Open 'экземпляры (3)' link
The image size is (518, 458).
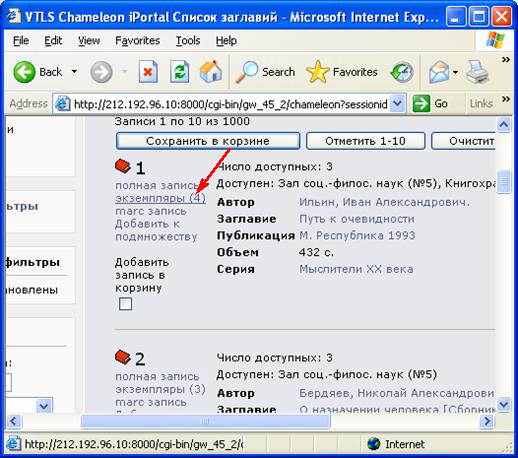(x=160, y=389)
